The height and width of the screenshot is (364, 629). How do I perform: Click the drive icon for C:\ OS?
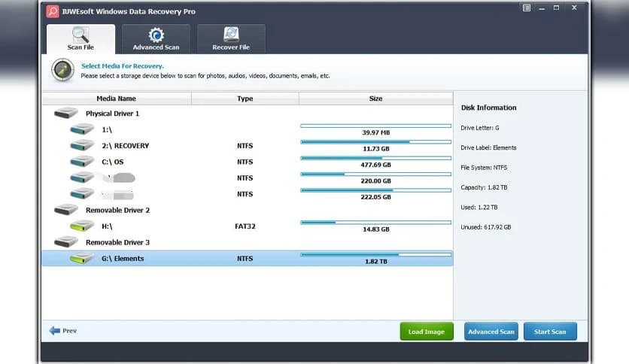82,161
